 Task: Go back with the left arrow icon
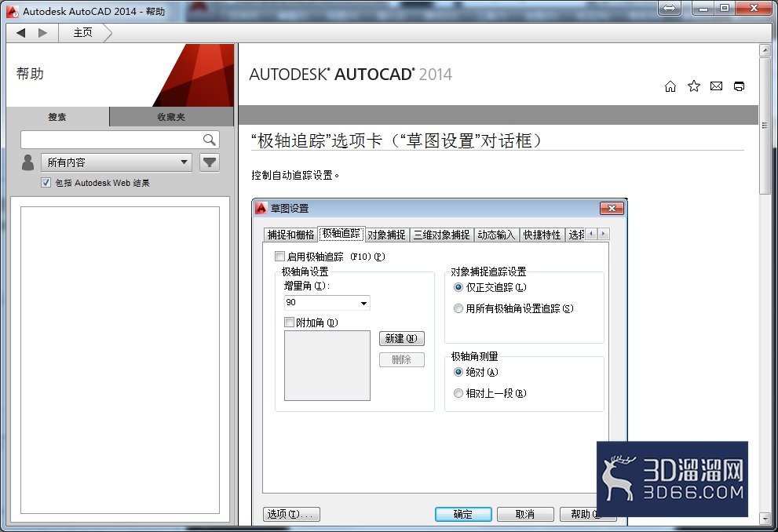coord(21,33)
